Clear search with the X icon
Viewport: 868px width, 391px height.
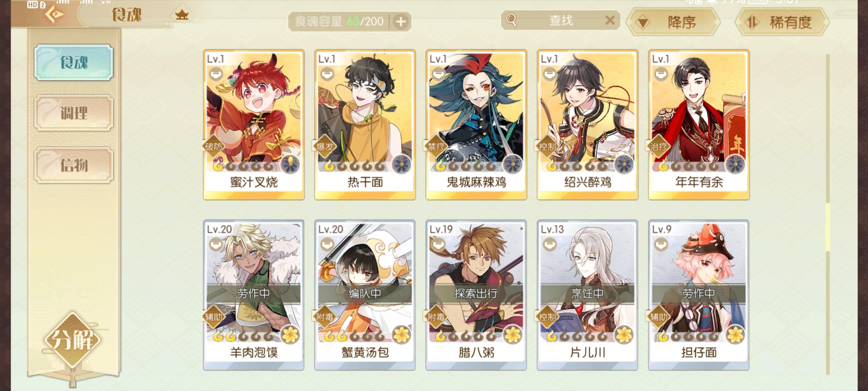tap(610, 20)
